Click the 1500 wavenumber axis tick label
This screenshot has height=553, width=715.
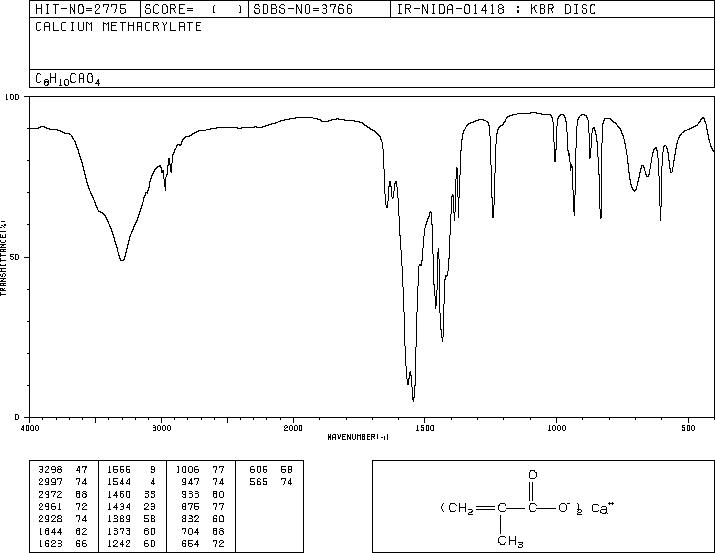click(425, 428)
